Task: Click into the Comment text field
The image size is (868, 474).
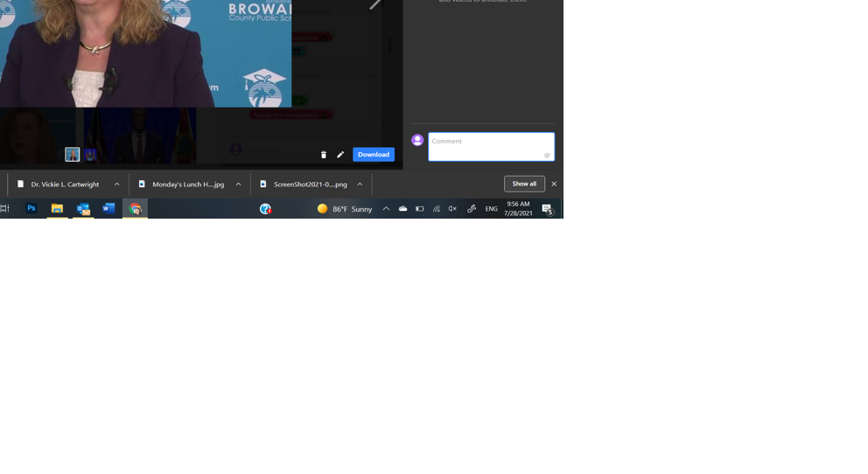Action: [x=486, y=145]
